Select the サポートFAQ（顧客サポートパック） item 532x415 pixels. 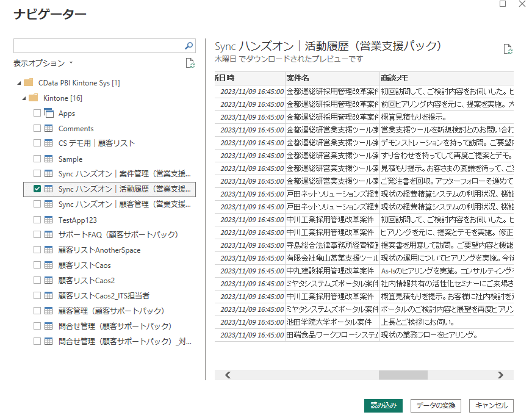coord(118,235)
